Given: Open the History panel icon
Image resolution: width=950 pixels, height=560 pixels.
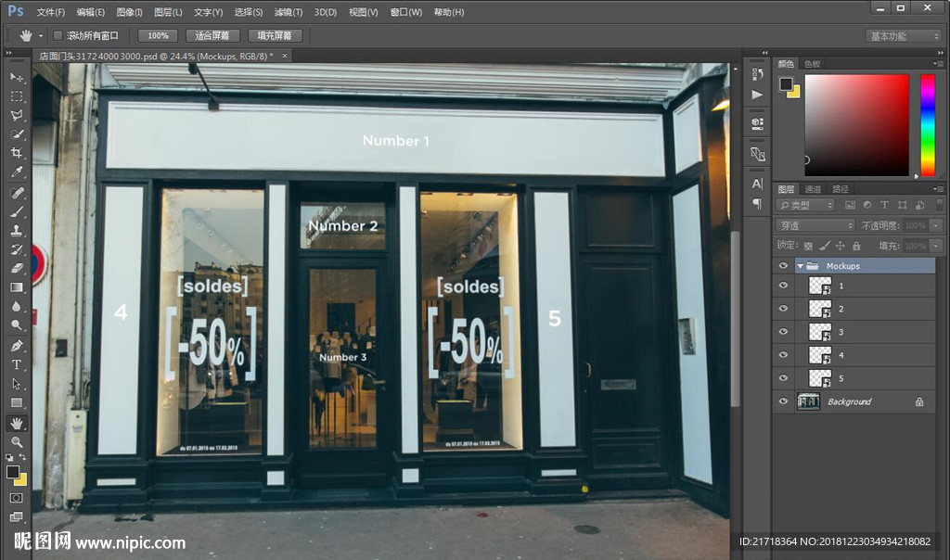Looking at the screenshot, I should (x=758, y=74).
